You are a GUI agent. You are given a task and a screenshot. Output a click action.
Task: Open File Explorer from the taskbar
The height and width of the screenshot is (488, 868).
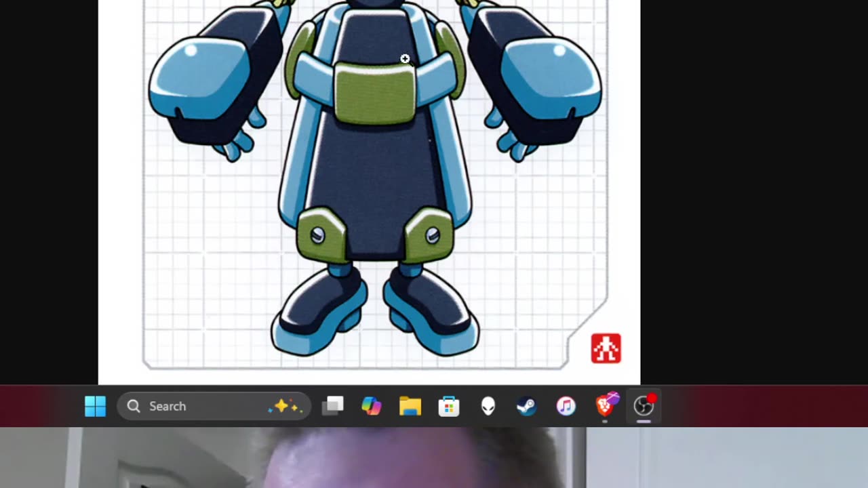410,406
